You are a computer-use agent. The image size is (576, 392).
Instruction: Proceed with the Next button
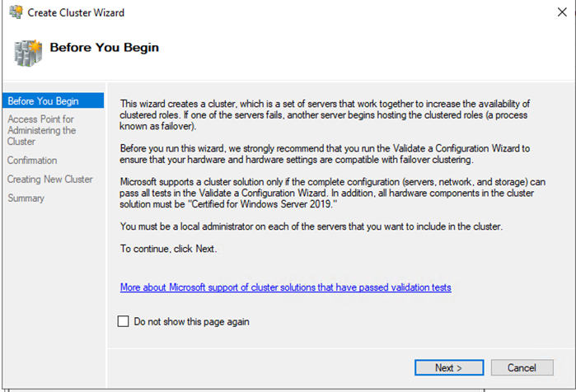click(x=449, y=367)
